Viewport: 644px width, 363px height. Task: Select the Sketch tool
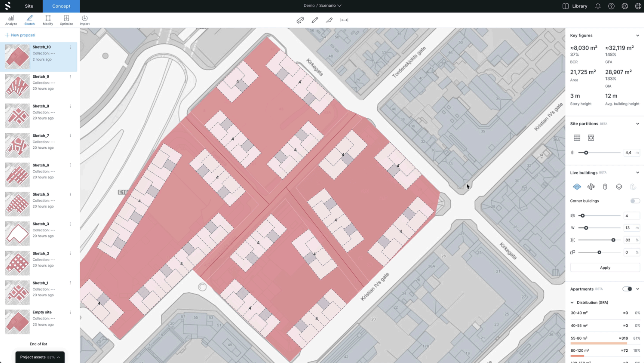tap(29, 20)
